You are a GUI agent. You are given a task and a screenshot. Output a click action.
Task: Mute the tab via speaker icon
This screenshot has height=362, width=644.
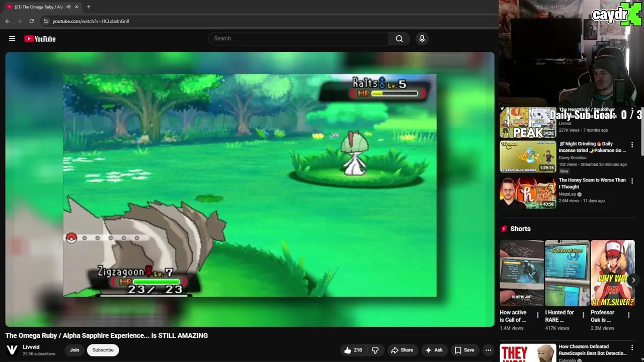point(68,7)
